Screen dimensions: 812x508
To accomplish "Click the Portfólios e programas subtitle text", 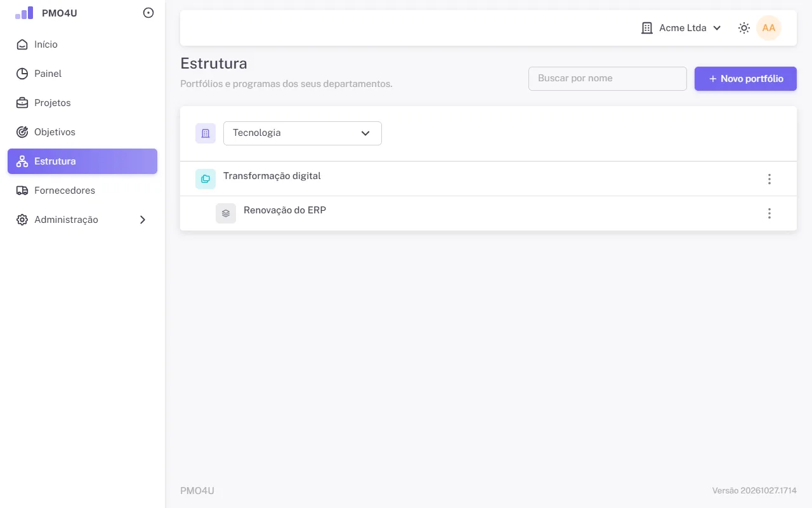I will click(286, 84).
